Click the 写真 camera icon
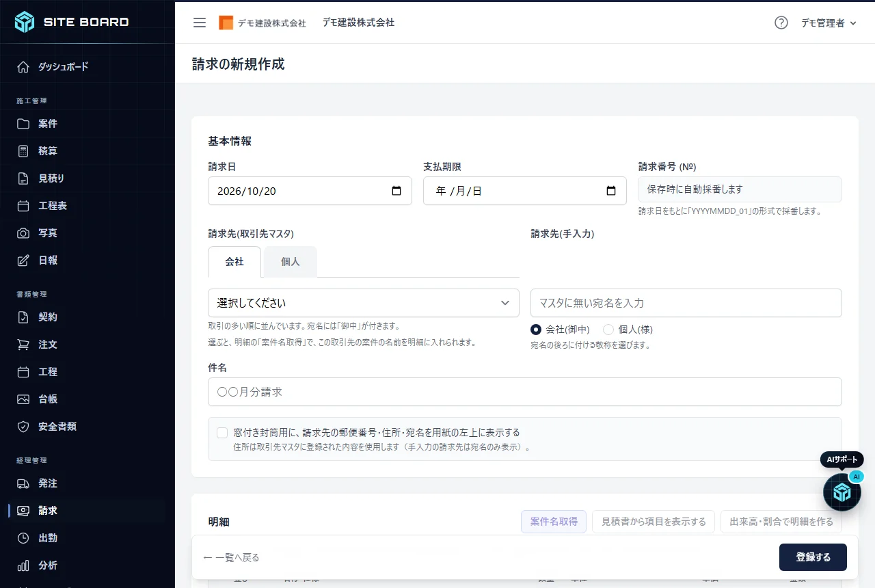The height and width of the screenshot is (588, 875). pyautogui.click(x=23, y=233)
